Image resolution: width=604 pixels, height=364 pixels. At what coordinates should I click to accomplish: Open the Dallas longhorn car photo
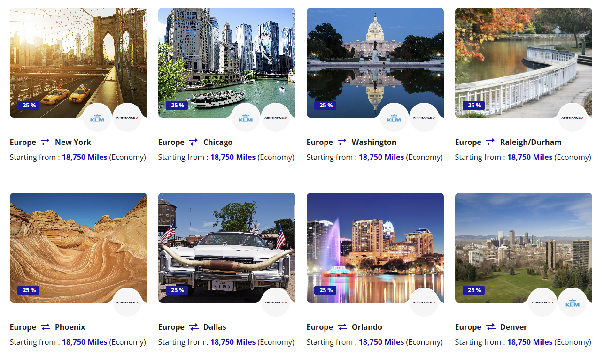click(x=227, y=248)
